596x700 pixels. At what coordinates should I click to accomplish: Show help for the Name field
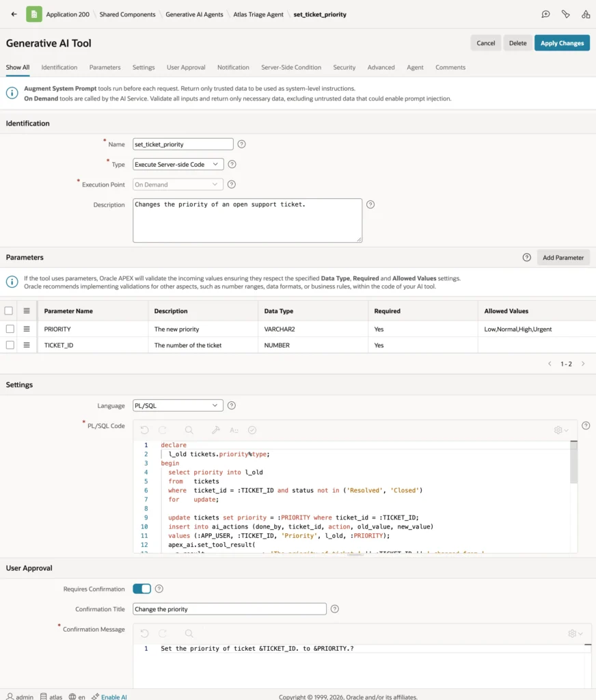coord(241,144)
